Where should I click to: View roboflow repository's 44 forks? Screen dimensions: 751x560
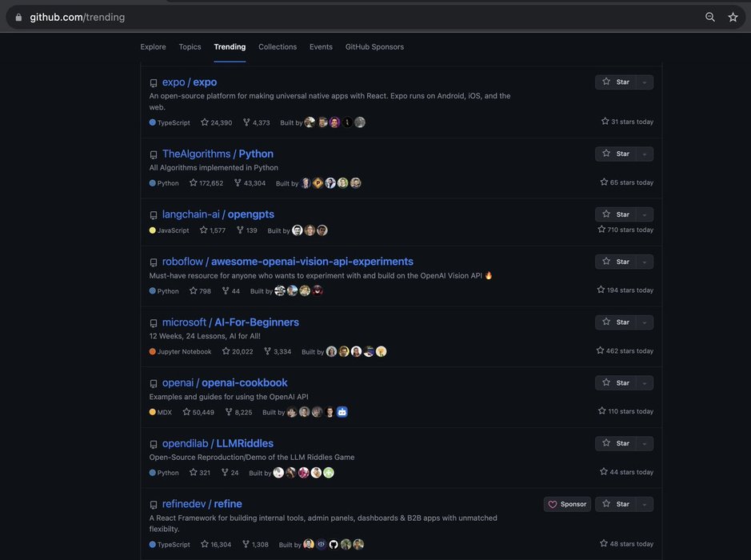click(231, 290)
